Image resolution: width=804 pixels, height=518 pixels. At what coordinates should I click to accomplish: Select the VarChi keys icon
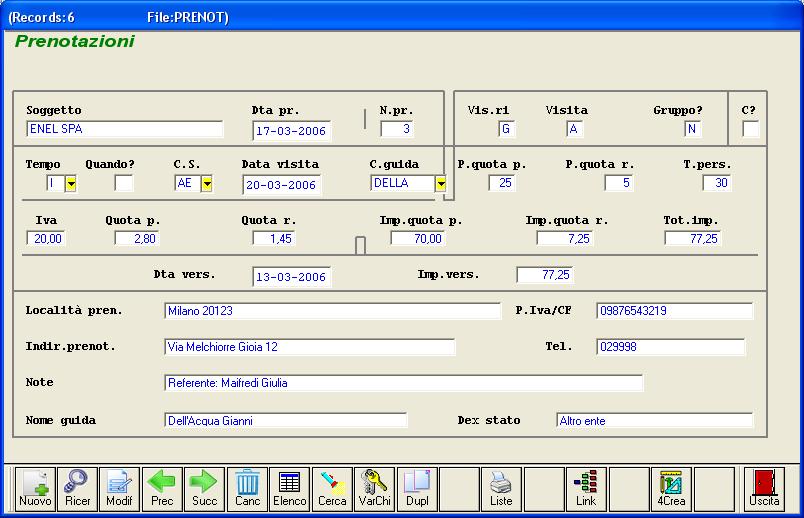pos(375,488)
